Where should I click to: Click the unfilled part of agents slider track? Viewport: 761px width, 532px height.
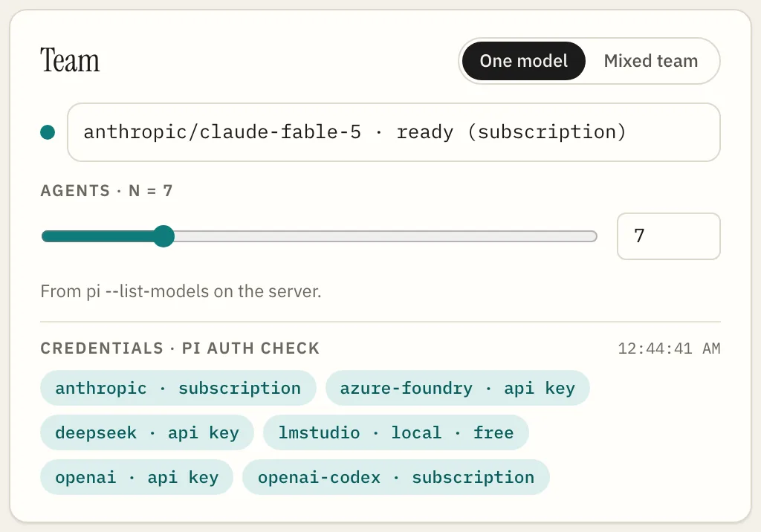pyautogui.click(x=386, y=236)
